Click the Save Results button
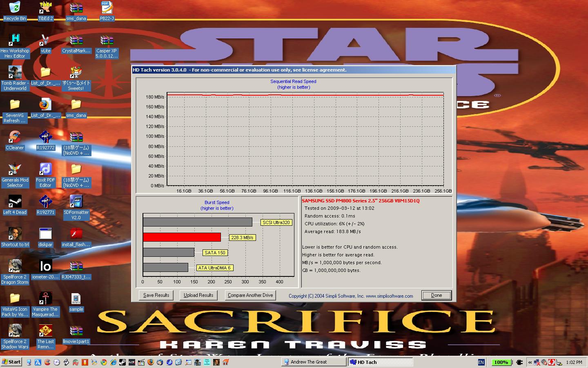Screen dimensions: 588x368 click(x=156, y=295)
